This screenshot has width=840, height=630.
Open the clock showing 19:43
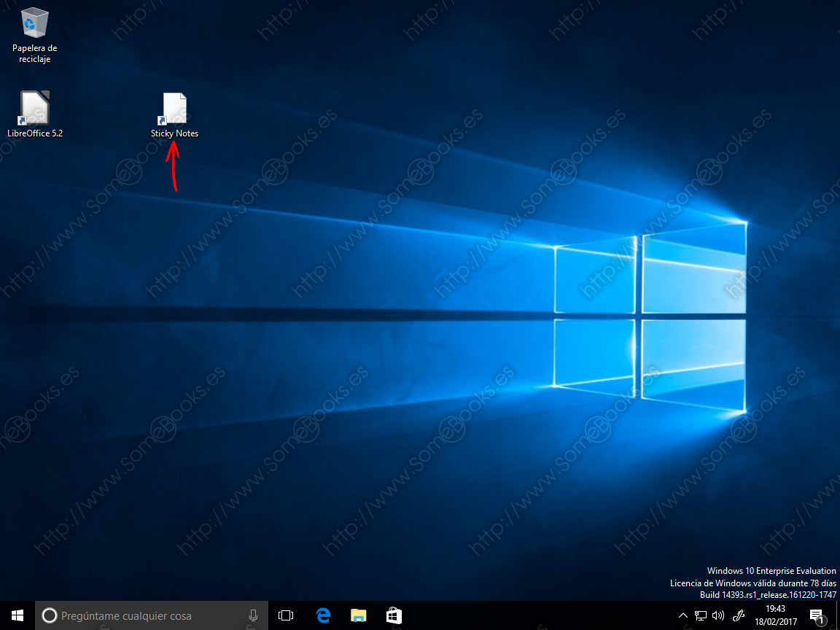[x=776, y=615]
